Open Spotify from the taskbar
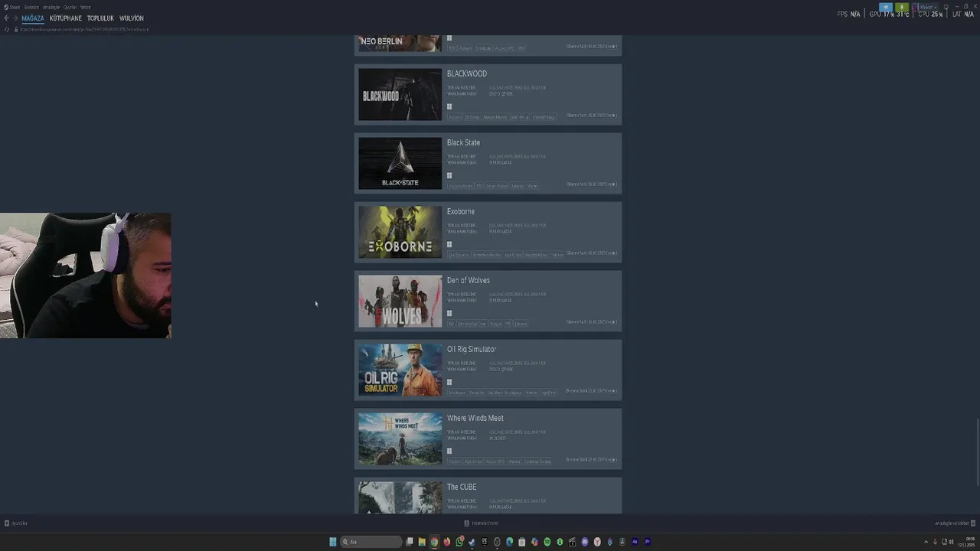Image resolution: width=980 pixels, height=551 pixels. tap(547, 542)
